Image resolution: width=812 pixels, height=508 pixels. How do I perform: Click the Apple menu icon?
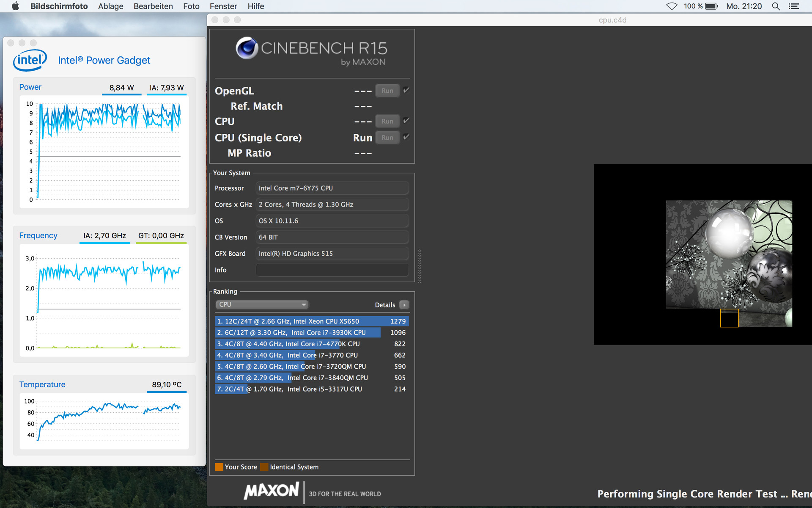(15, 6)
